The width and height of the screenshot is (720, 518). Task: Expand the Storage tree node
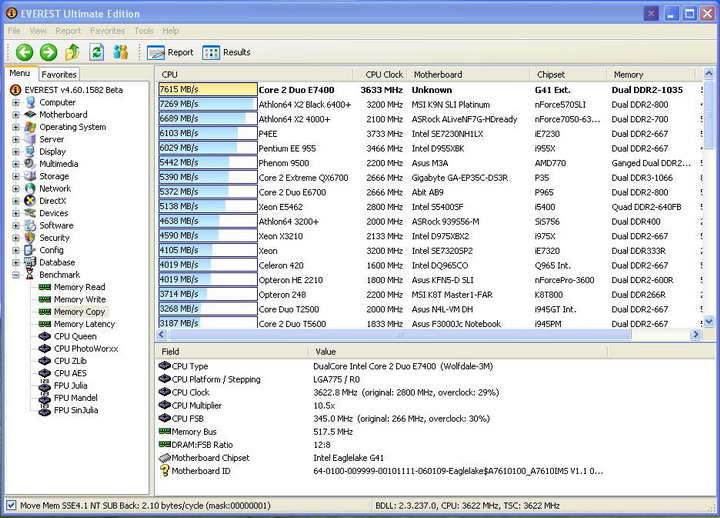click(x=16, y=176)
